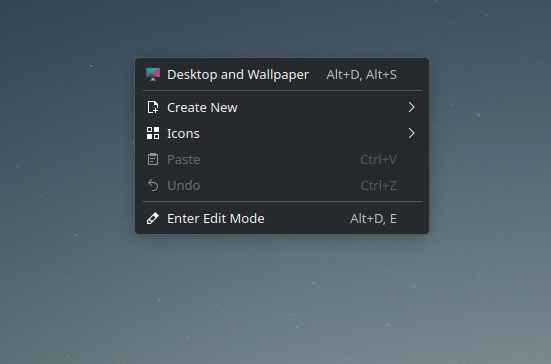551x364 pixels.
Task: Click the Undo arrow icon
Action: [x=153, y=185]
